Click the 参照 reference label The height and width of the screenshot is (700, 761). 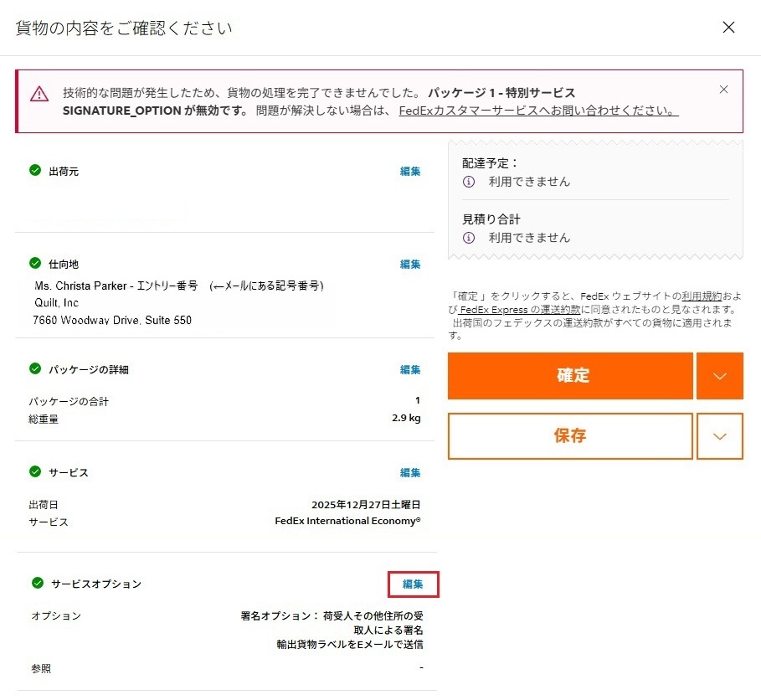[x=41, y=669]
